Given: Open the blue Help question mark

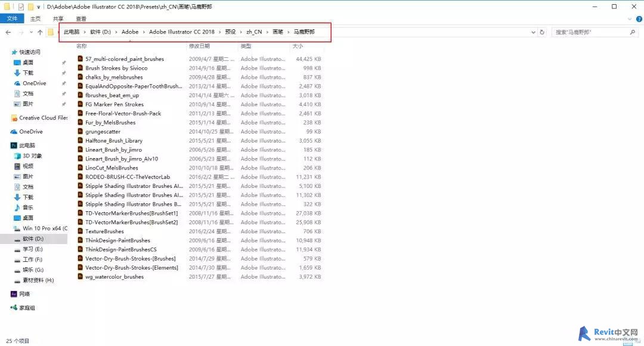Looking at the screenshot, I should (639, 19).
